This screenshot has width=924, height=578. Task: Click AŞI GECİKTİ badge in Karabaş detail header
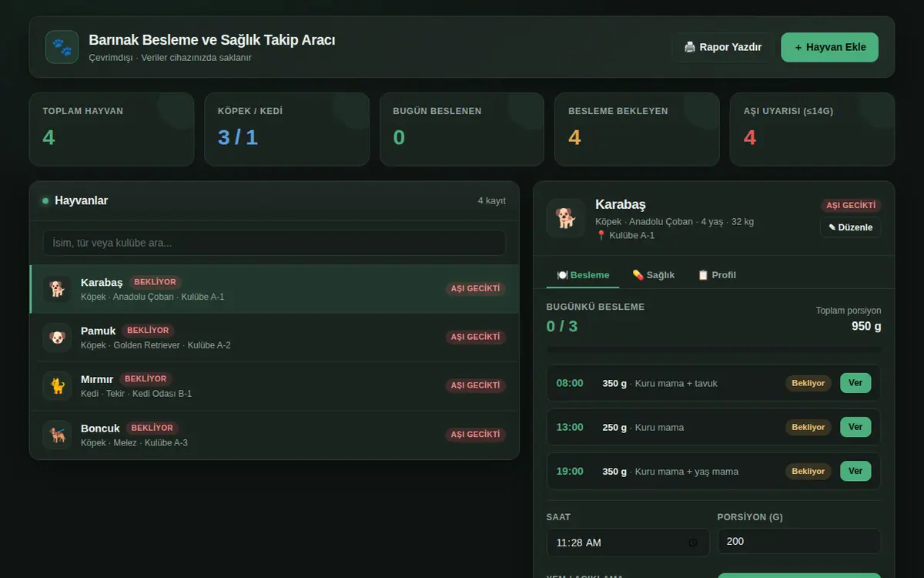click(x=850, y=205)
